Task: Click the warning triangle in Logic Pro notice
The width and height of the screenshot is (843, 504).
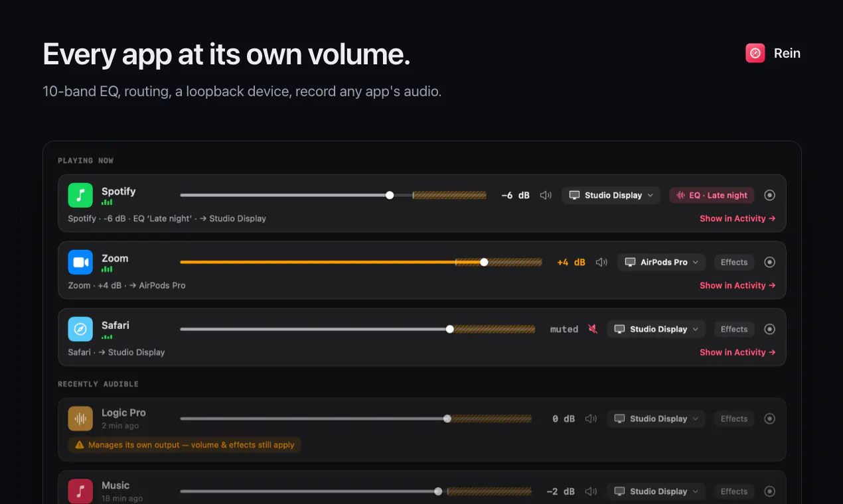Action: tap(80, 445)
